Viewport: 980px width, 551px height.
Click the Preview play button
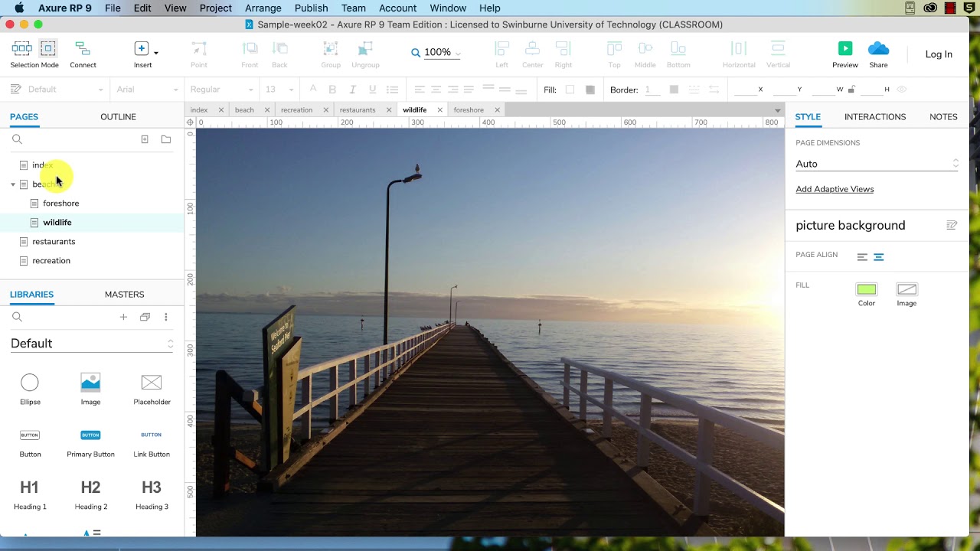pos(845,48)
